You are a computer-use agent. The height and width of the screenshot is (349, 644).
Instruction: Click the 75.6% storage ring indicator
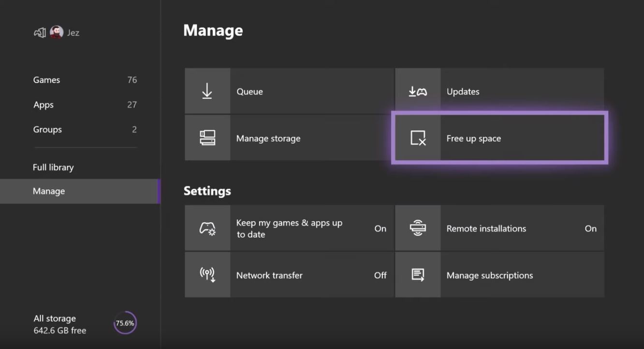pos(125,322)
